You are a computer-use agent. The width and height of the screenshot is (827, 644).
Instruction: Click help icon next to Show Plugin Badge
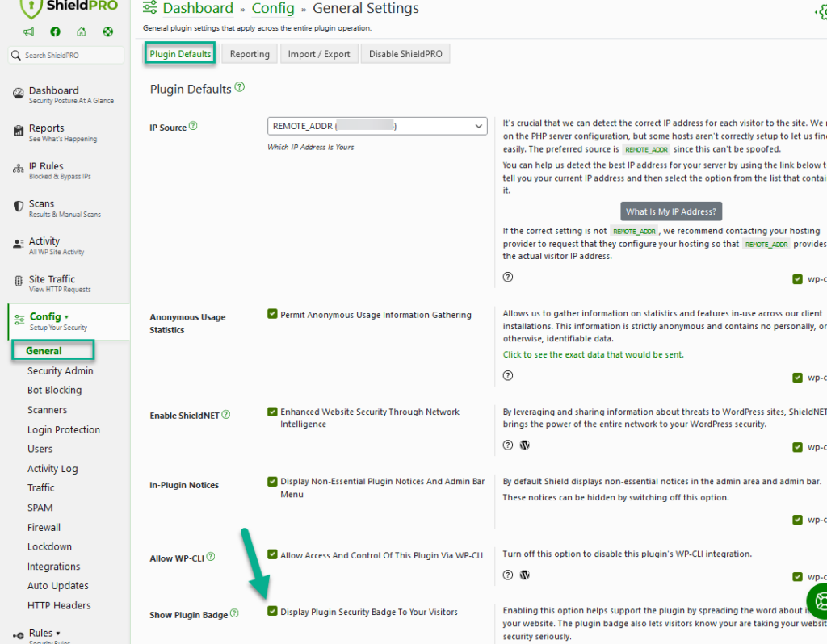pyautogui.click(x=234, y=614)
